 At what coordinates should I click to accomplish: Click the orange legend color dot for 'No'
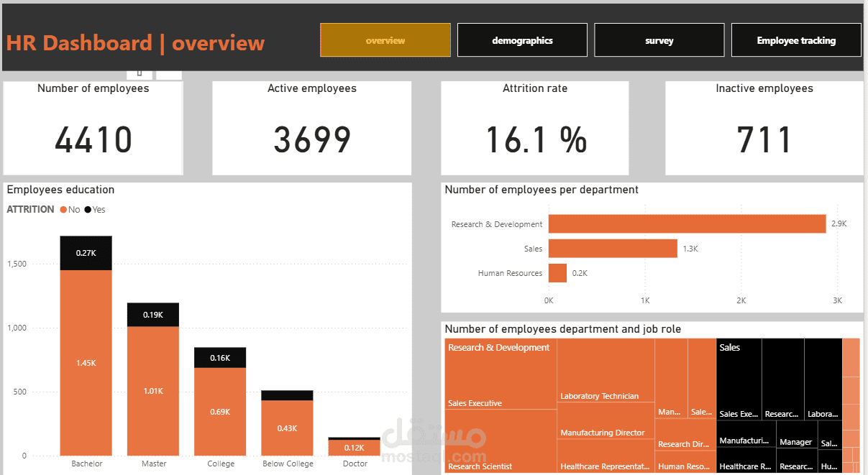pos(64,209)
